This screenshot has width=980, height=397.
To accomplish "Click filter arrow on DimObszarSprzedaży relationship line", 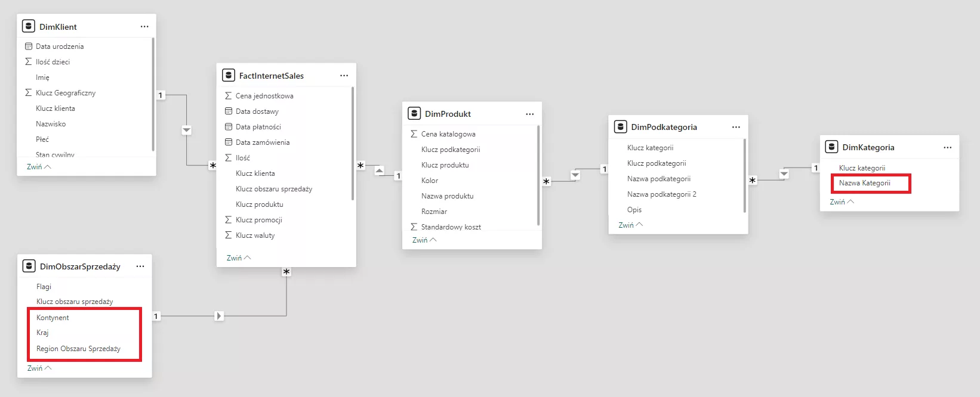I will [x=219, y=316].
